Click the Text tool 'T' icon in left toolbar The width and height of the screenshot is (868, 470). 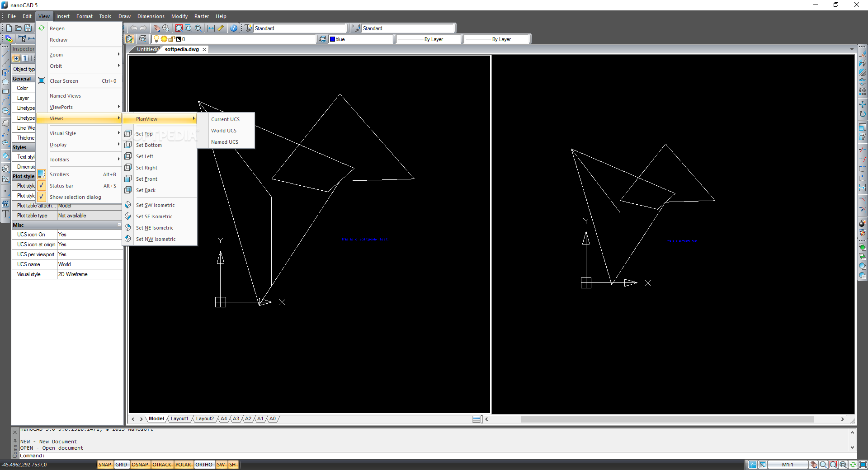[5, 214]
